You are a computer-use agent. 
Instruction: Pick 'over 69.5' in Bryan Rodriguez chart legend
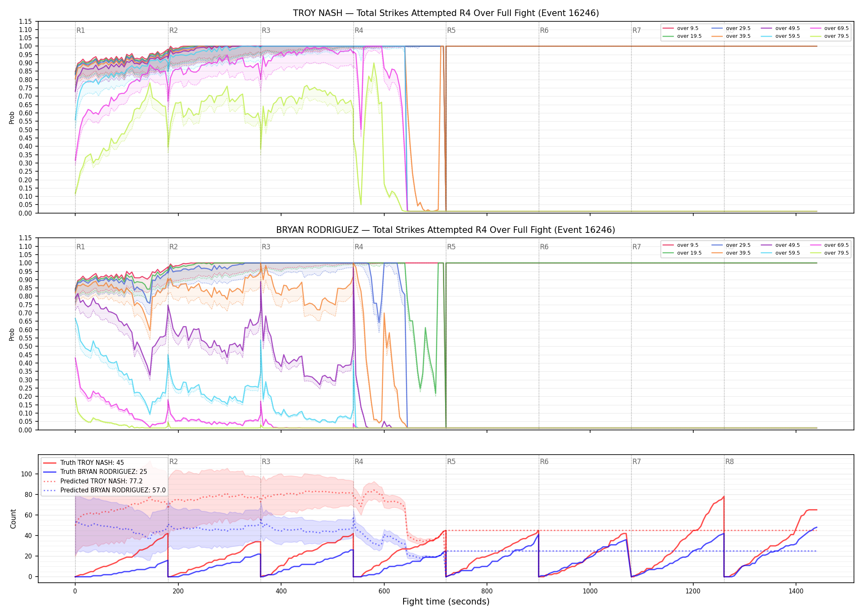829,245
